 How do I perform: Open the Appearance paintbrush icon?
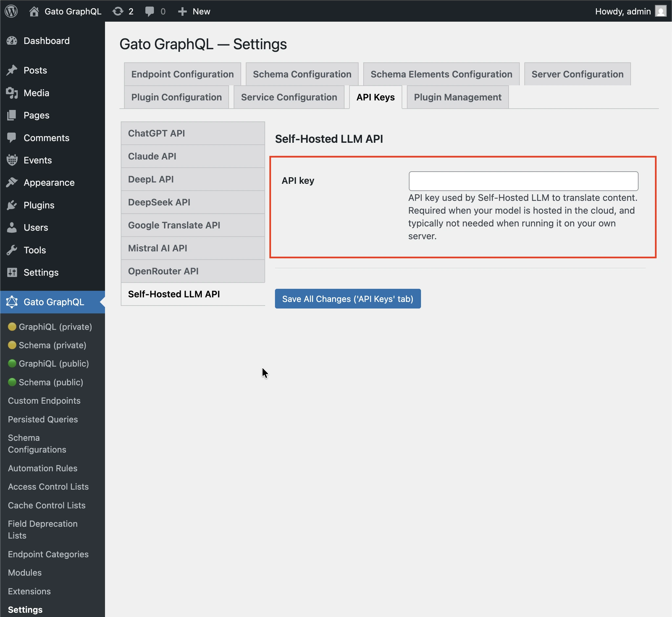click(12, 182)
